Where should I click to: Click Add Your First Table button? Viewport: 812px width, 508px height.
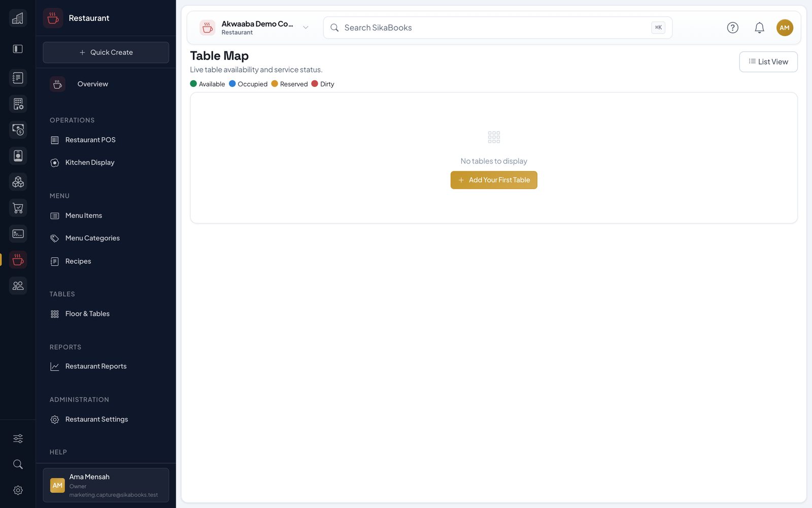(494, 180)
